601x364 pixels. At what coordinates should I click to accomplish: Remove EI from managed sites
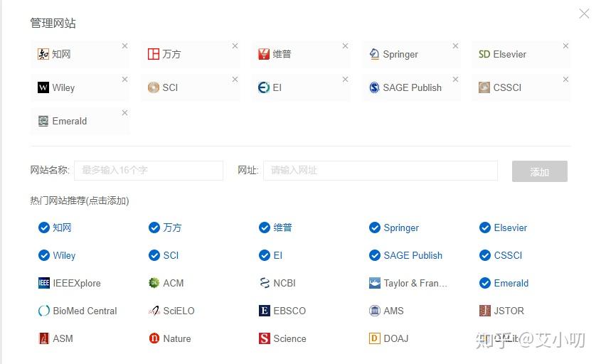tap(346, 80)
